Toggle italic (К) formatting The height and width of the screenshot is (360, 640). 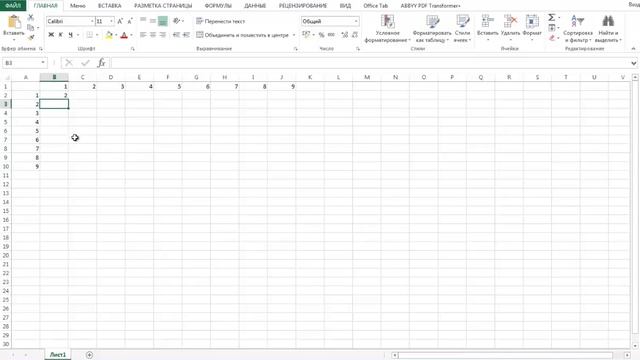pos(60,35)
